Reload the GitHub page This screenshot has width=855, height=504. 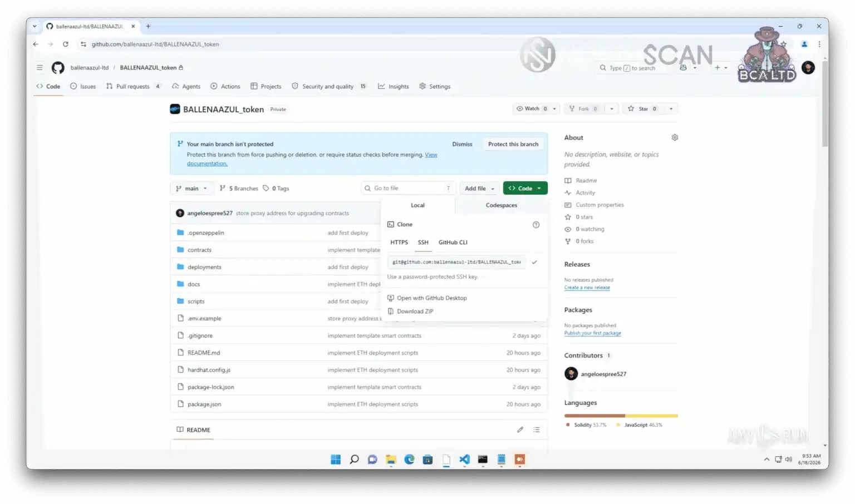[x=66, y=44]
